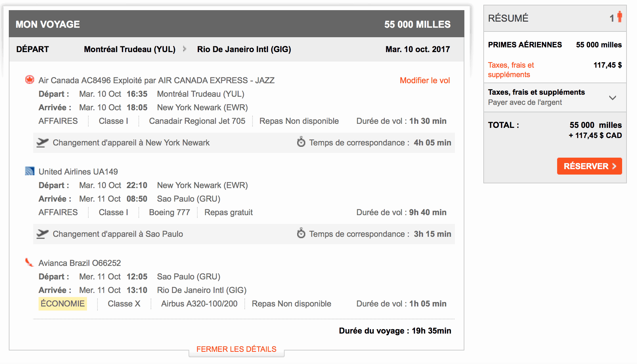637x364 pixels.
Task: Click the stopwatch icon beside Newark connection time
Action: [301, 142]
